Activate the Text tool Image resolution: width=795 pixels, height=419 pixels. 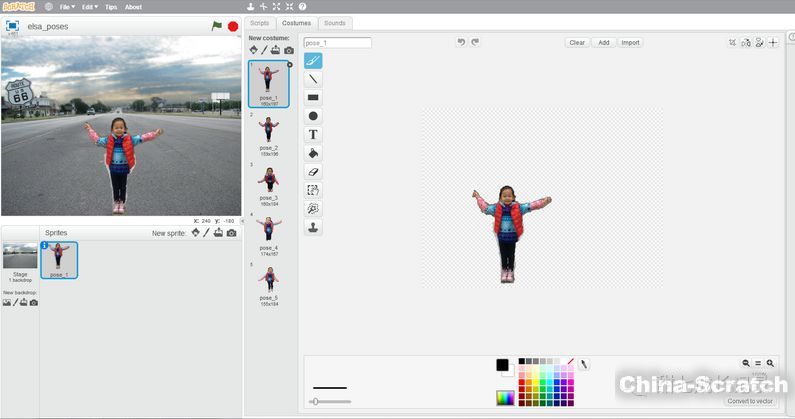313,135
